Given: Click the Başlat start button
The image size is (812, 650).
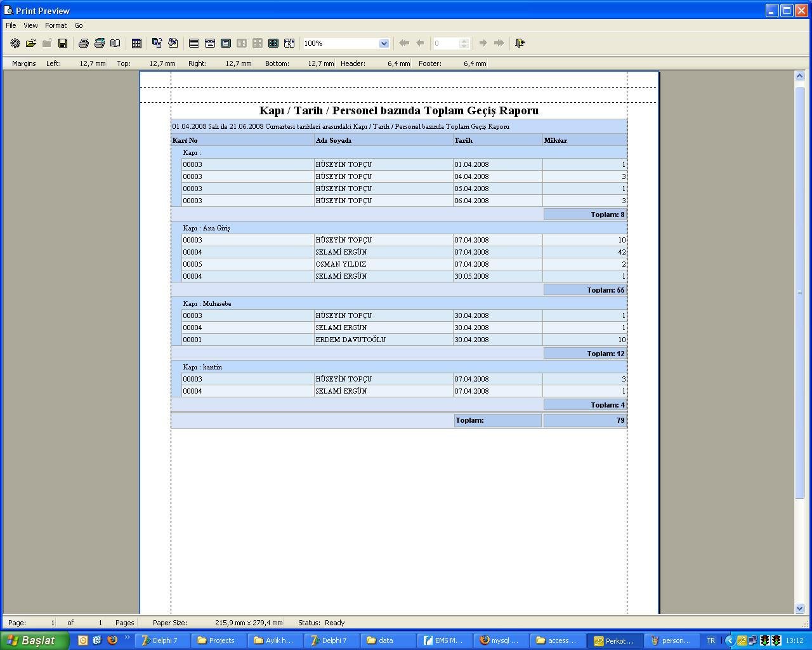Looking at the screenshot, I should 34,640.
